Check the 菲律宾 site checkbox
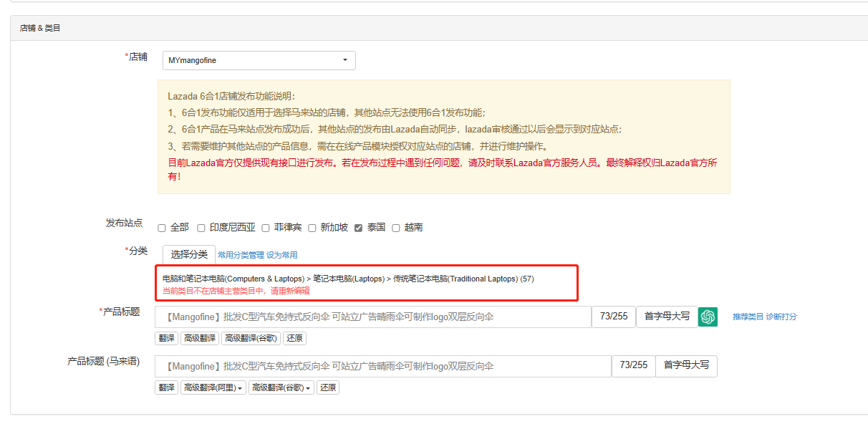868x424 pixels. (266, 228)
